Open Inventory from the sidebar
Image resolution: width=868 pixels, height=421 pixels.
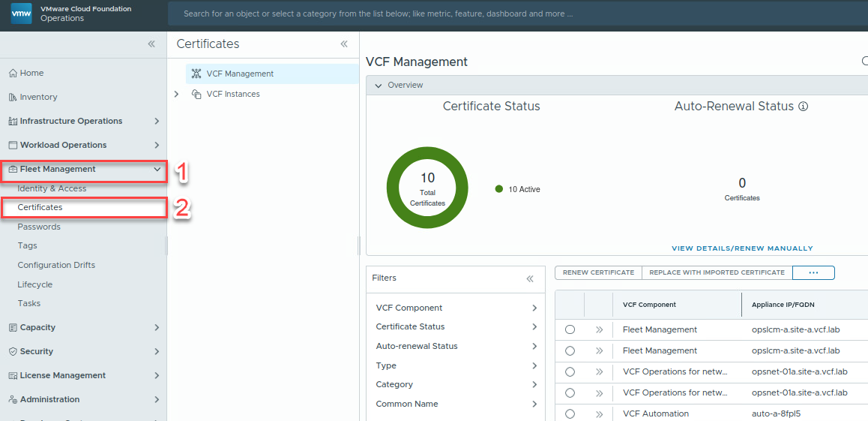coord(38,97)
